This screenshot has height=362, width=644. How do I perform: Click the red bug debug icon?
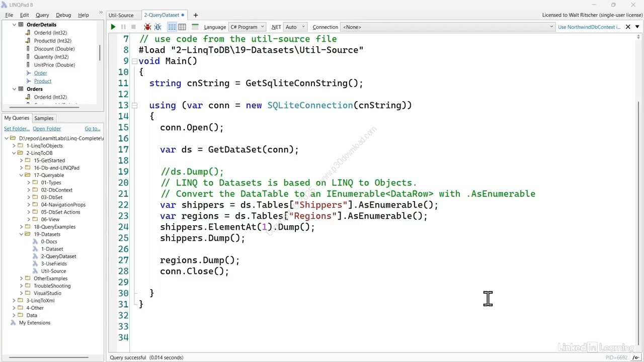[x=147, y=27]
